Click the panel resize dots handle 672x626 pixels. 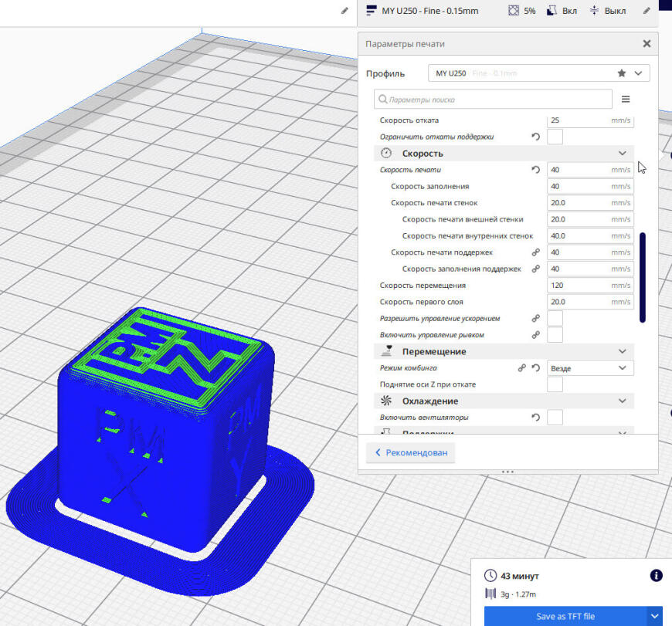(507, 472)
